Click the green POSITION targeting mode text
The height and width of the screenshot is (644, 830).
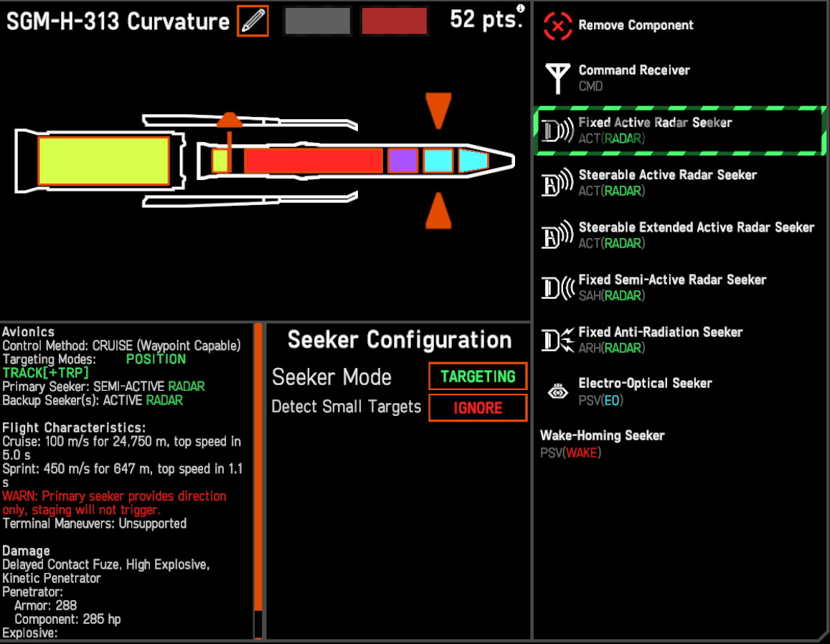[156, 359]
